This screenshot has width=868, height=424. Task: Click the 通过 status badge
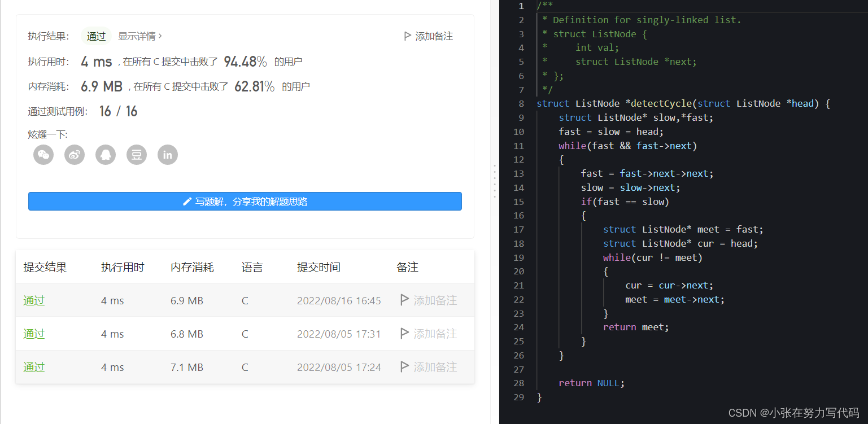[96, 36]
